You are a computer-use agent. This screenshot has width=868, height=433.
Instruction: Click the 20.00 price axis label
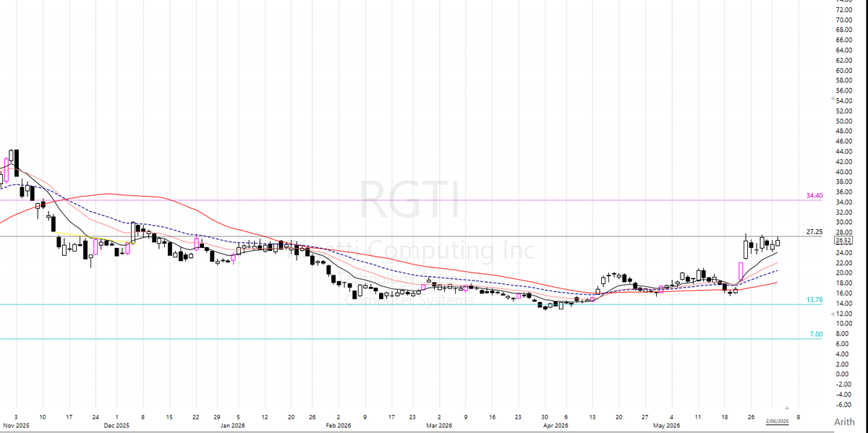pos(843,273)
